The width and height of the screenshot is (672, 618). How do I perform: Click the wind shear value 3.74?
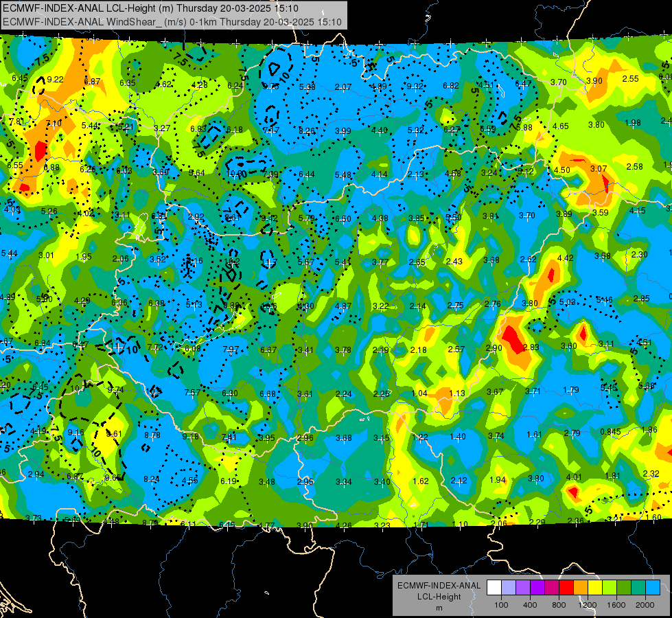pos(496,436)
